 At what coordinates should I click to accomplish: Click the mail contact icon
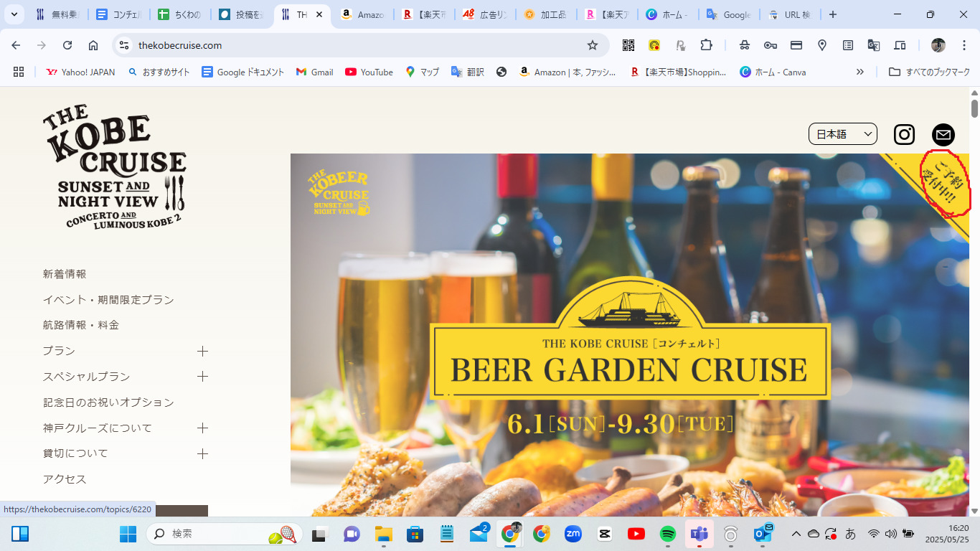tap(943, 134)
